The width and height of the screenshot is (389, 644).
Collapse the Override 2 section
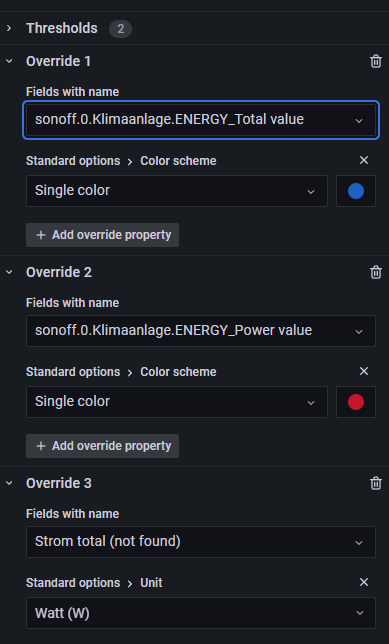(9, 272)
